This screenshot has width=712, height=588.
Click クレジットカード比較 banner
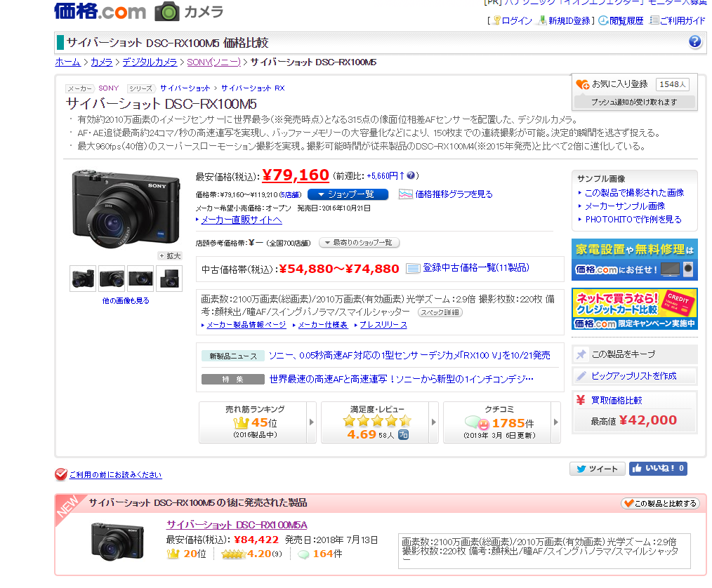point(634,309)
